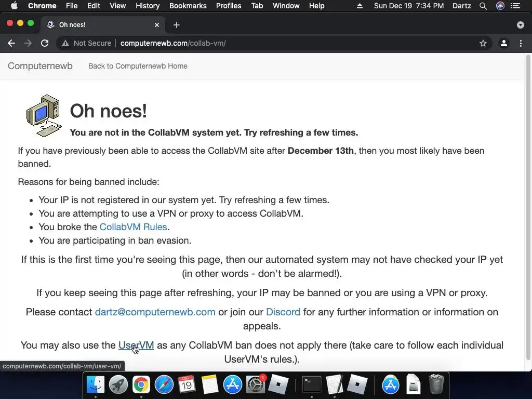532x399 pixels.
Task: Open the Chrome application menu
Action: 42,6
